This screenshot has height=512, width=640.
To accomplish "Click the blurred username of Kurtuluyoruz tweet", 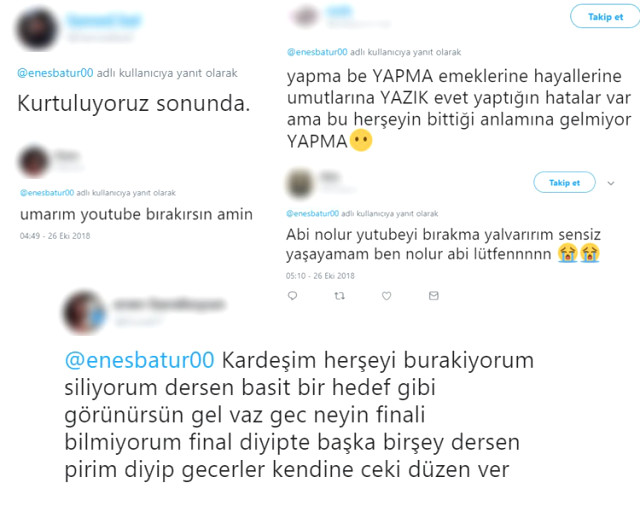I will tap(104, 20).
